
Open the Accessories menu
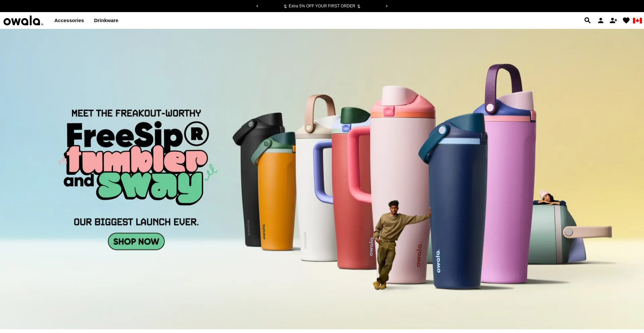coord(69,20)
